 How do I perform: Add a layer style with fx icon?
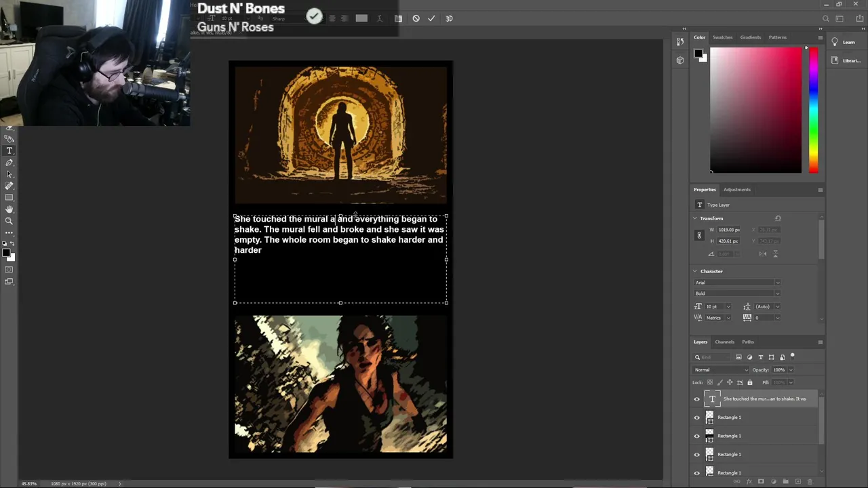click(749, 481)
